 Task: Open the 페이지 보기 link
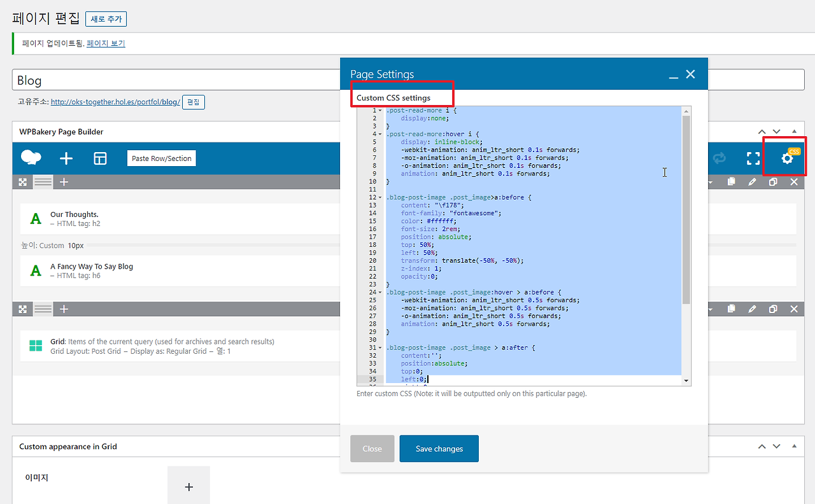click(x=106, y=44)
